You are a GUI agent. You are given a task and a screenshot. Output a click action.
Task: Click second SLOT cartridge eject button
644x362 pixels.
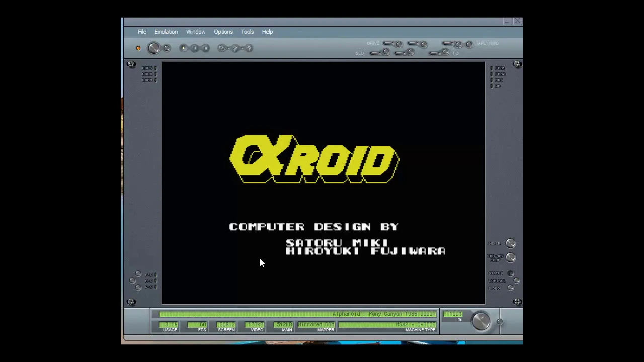(x=400, y=53)
